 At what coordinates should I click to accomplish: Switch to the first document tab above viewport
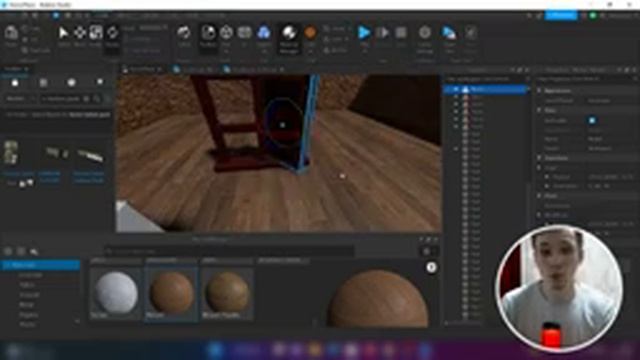pos(142,70)
